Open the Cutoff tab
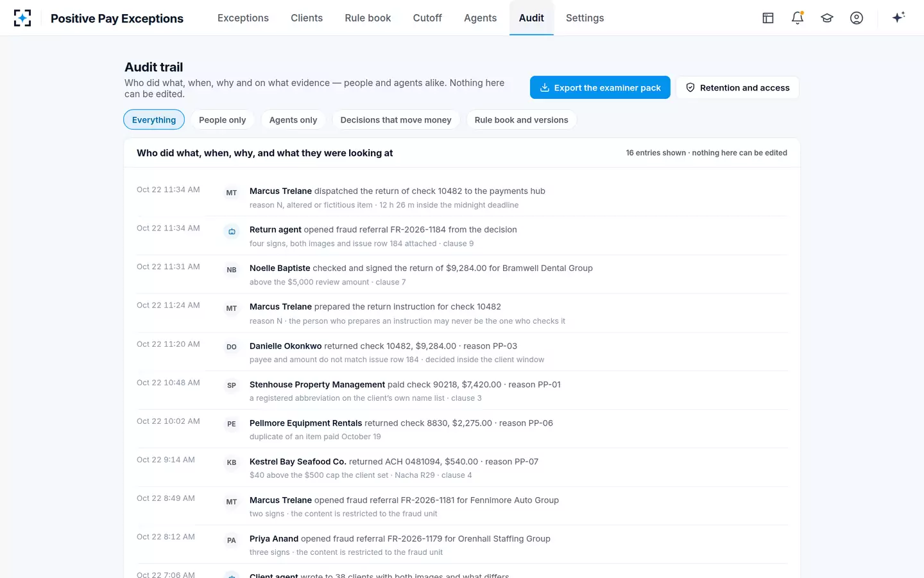The width and height of the screenshot is (924, 578). tap(427, 18)
